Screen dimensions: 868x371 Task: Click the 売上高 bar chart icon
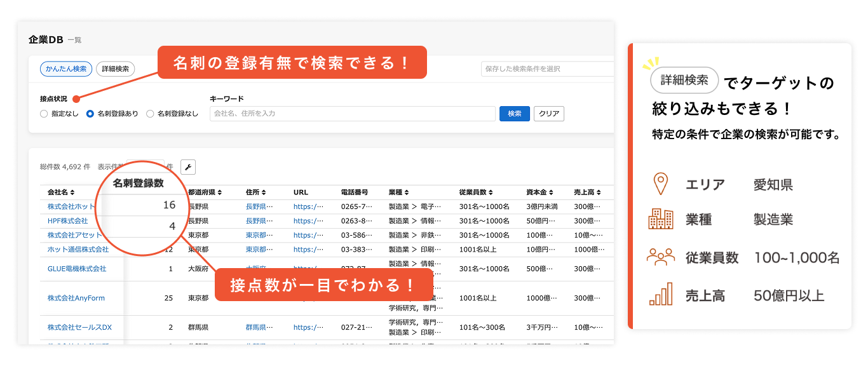[661, 295]
